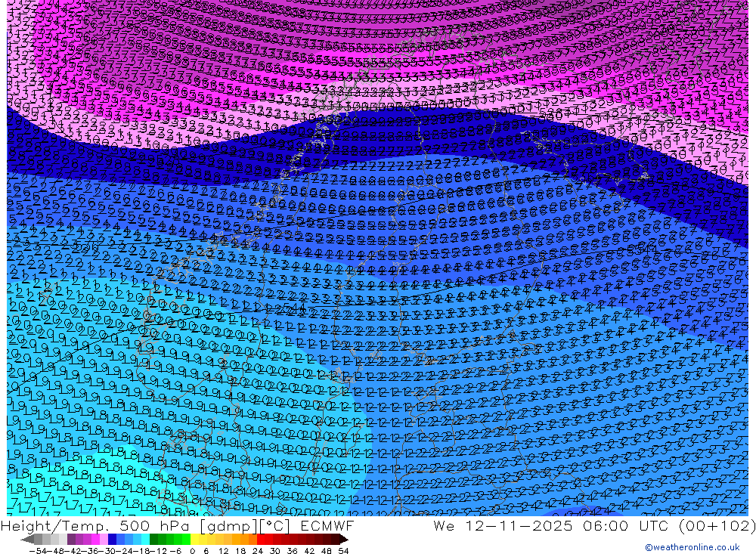Click the '(00+102)' forecast hour label
This screenshot has height=554, width=756.
tap(717, 525)
